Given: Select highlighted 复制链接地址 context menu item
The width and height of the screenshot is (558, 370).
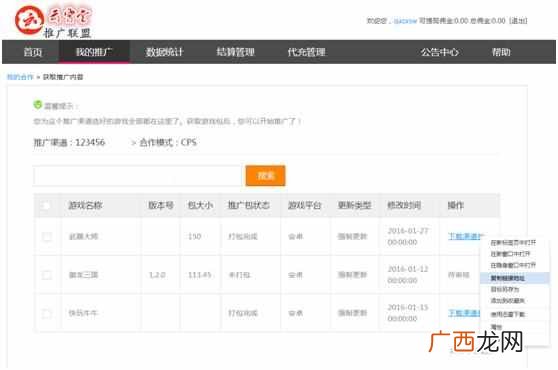Looking at the screenshot, I should point(514,278).
